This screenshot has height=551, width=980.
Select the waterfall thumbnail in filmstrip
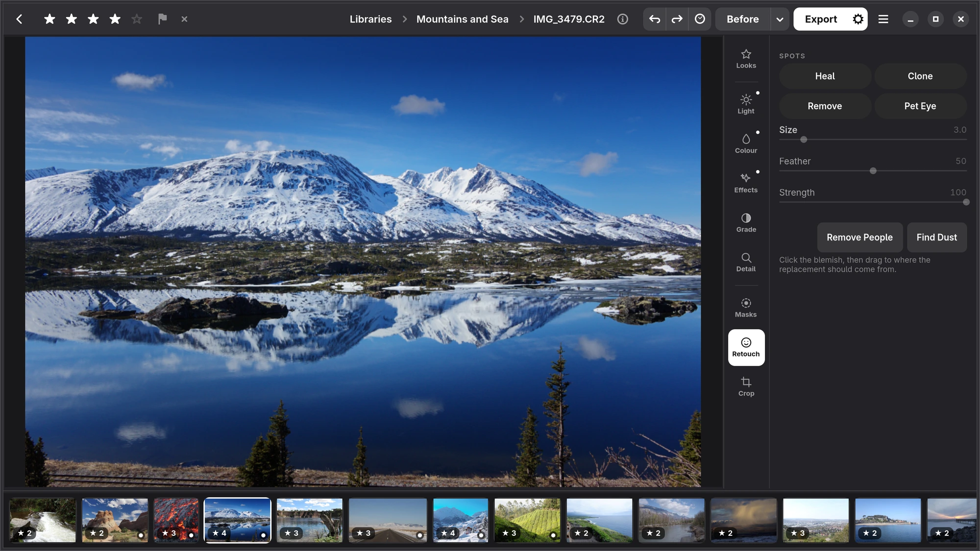coord(43,520)
